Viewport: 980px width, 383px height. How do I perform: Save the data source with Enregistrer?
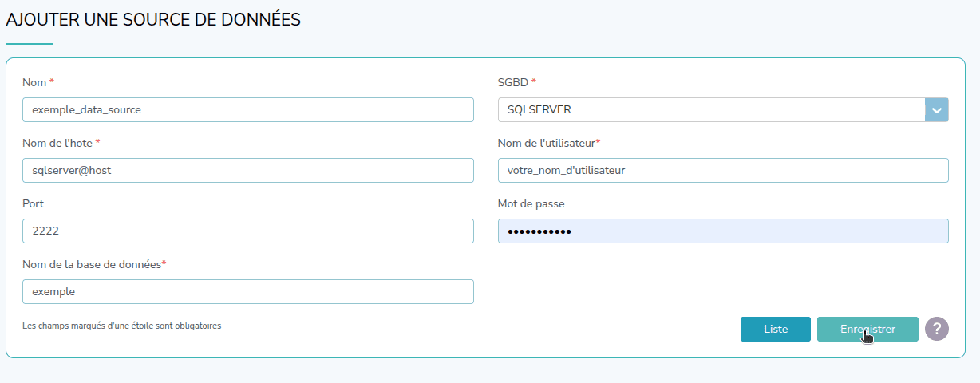(x=867, y=329)
